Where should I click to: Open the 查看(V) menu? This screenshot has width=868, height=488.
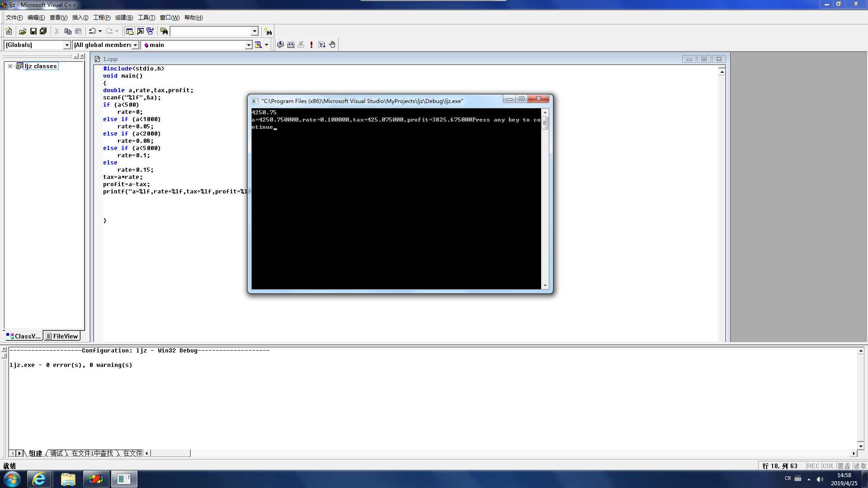tap(58, 18)
